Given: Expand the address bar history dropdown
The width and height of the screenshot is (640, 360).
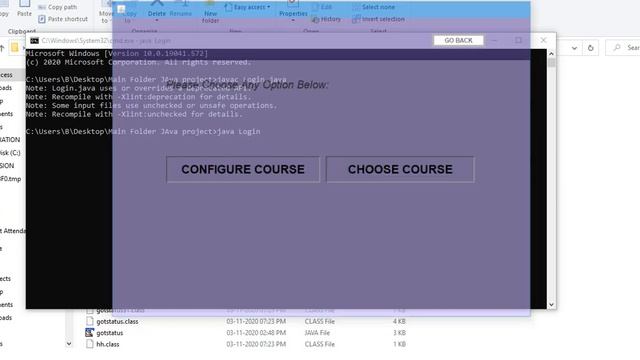Looking at the screenshot, I should coord(574,48).
